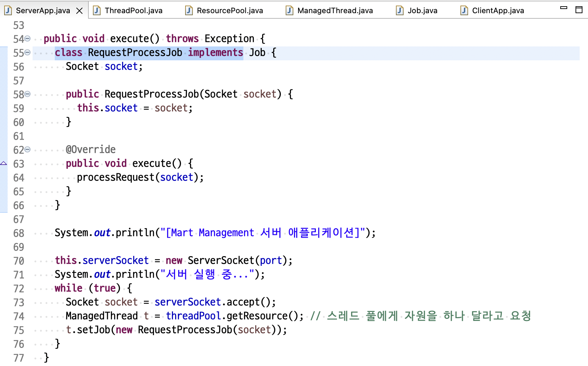The width and height of the screenshot is (588, 366).
Task: Select the ManagedThread.java tab
Action: point(335,10)
